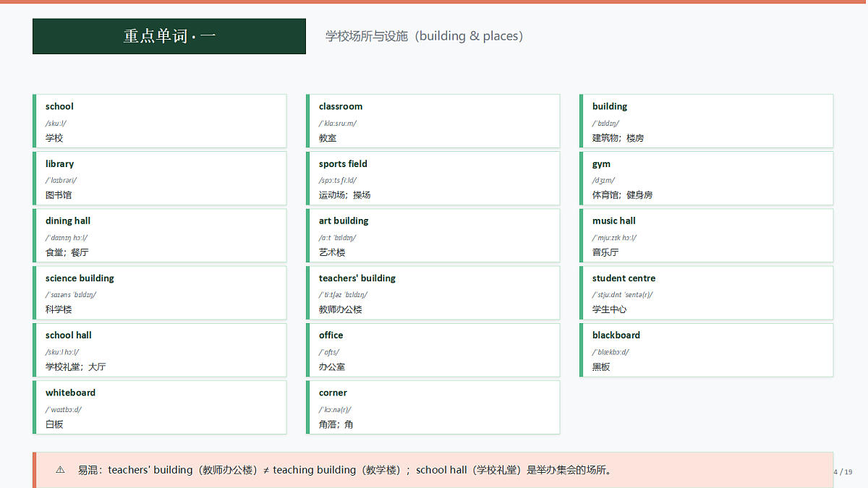Select the translation 艺术楼

[332, 252]
